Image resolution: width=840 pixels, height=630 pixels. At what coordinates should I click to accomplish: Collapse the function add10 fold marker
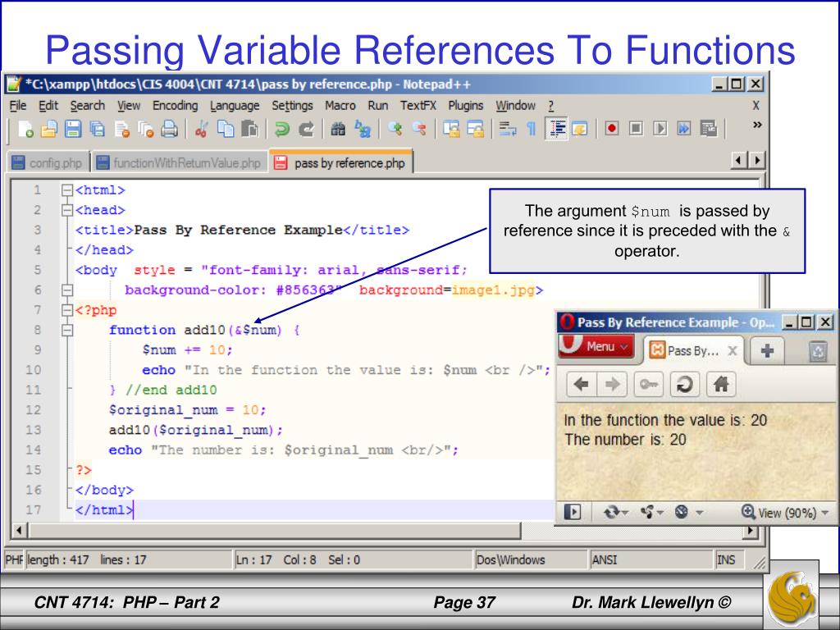point(67,330)
